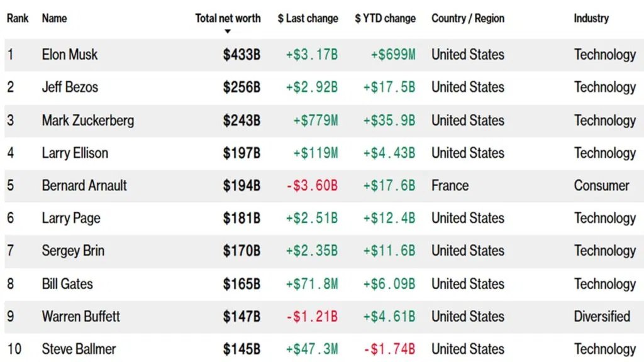Click Elon Musk's $433B net worth

coord(241,55)
